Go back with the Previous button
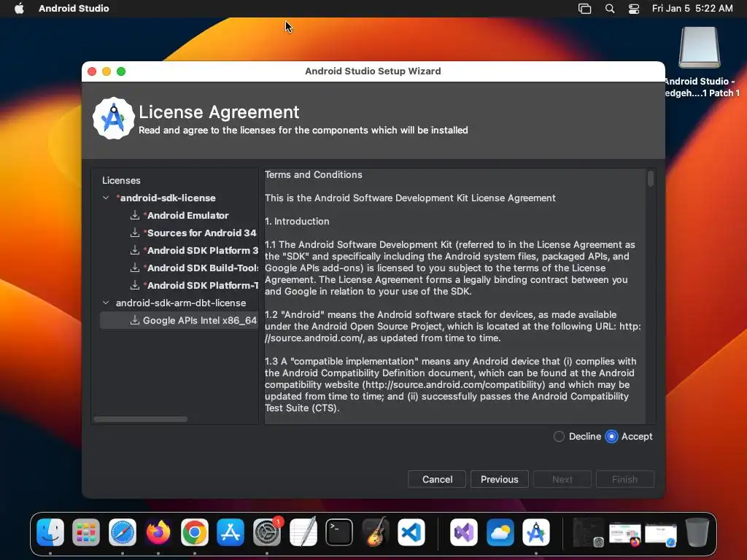 499,479
